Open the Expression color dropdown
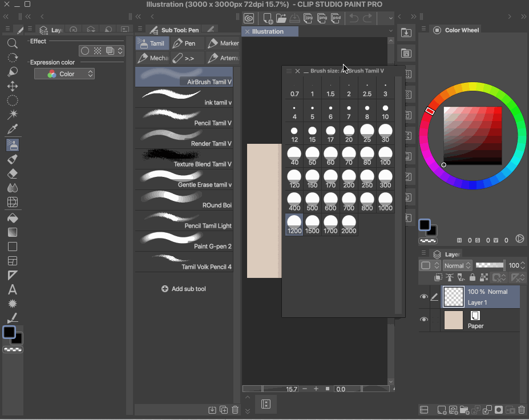Screen dimensions: 529x420 (64, 74)
